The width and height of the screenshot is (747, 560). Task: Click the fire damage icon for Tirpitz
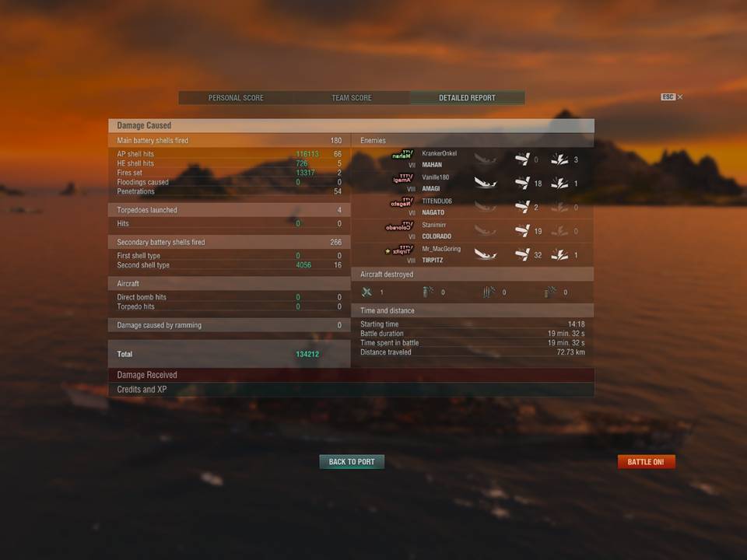(559, 254)
